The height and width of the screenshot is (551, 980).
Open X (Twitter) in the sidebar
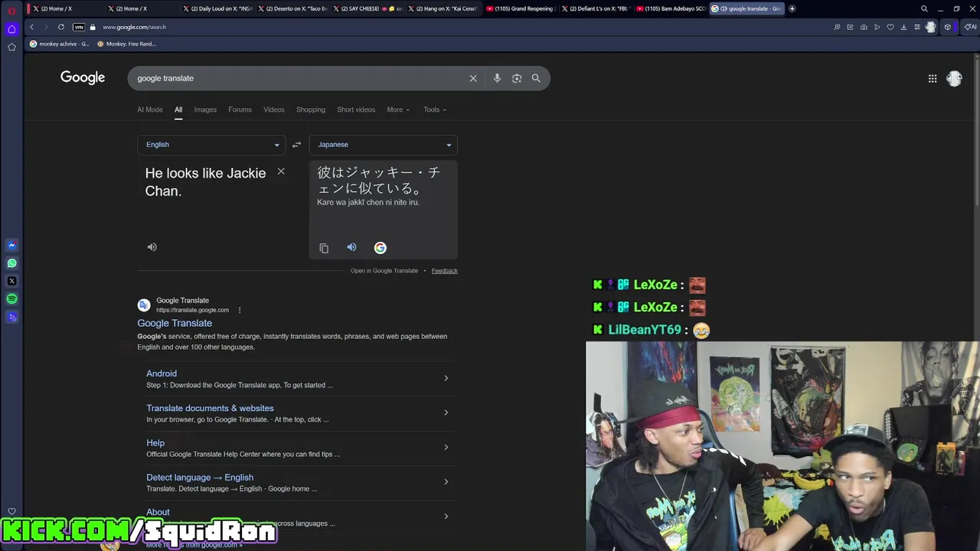pos(11,281)
